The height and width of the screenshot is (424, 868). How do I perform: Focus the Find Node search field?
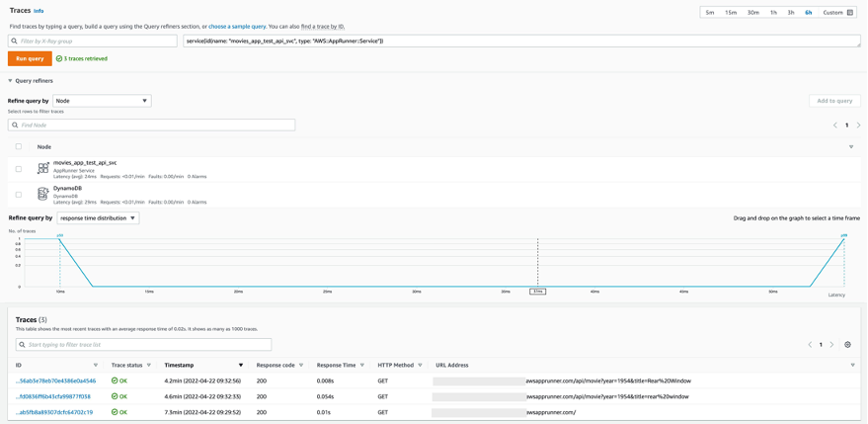tap(152, 126)
